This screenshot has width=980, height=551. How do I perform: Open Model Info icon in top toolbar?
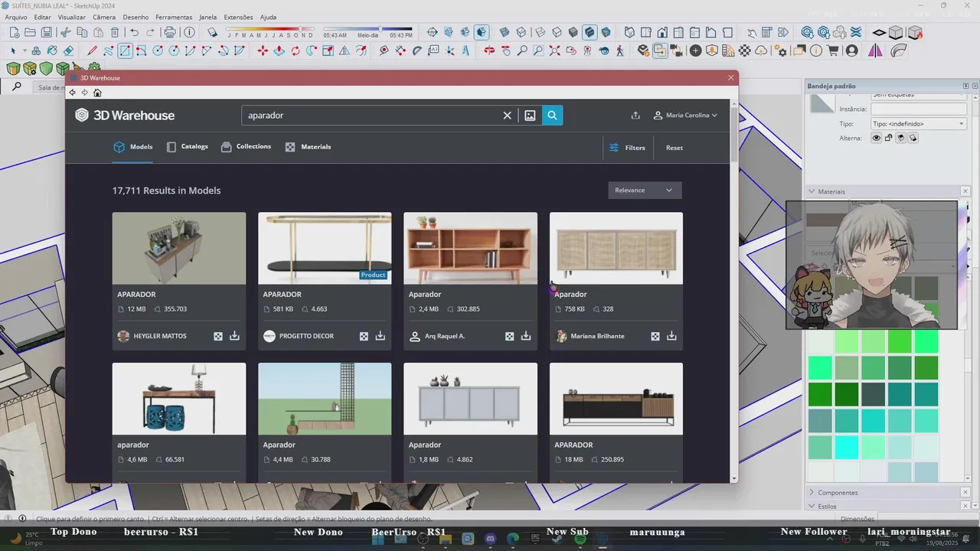pos(189,32)
